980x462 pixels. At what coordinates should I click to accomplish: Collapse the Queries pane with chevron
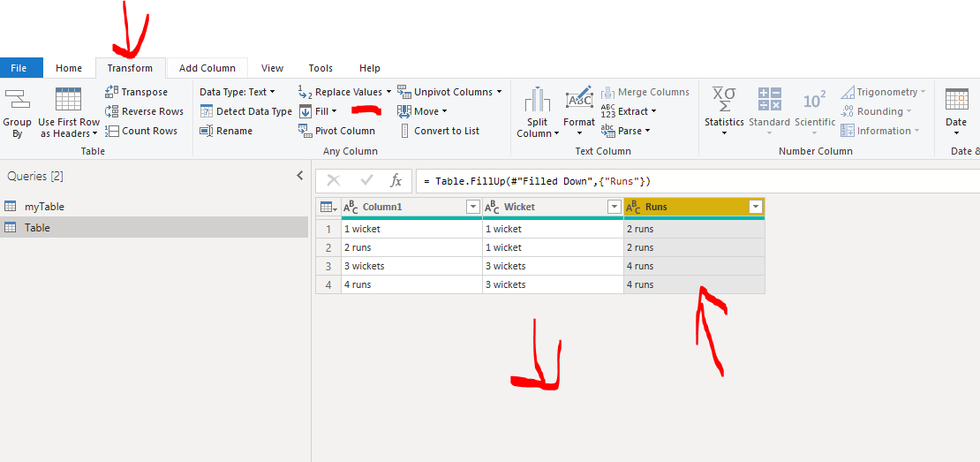[300, 176]
